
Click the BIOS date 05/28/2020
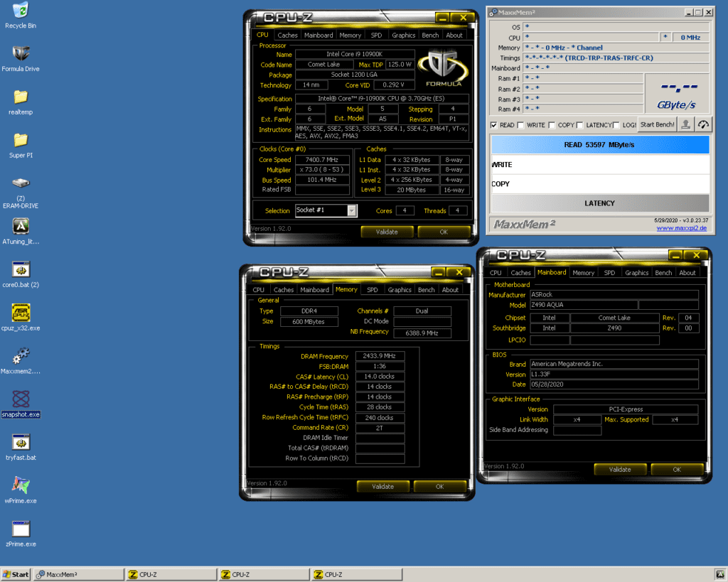614,384
